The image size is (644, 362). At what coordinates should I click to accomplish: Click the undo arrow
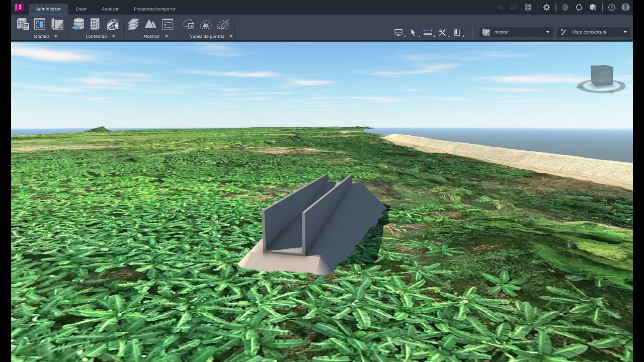coord(500,8)
